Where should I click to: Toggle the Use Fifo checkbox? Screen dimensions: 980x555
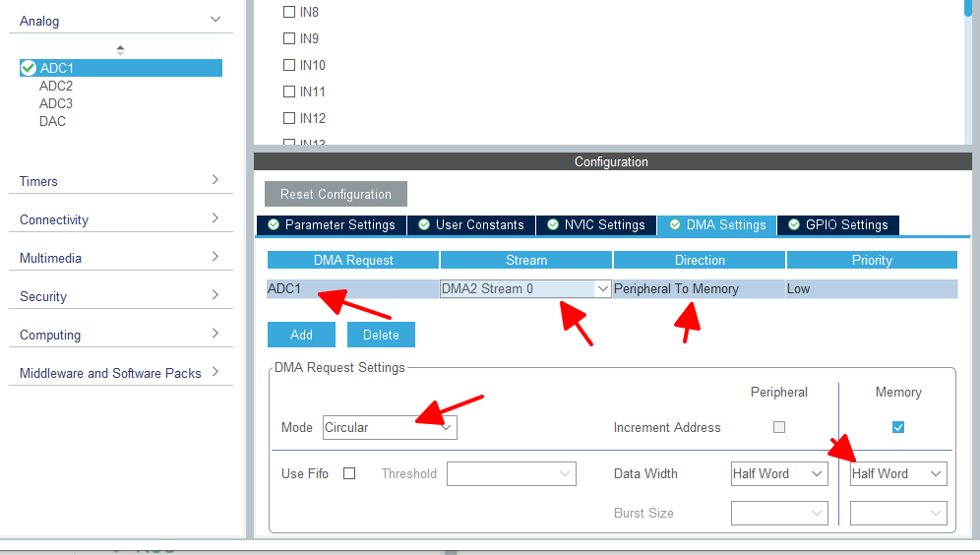pos(349,473)
